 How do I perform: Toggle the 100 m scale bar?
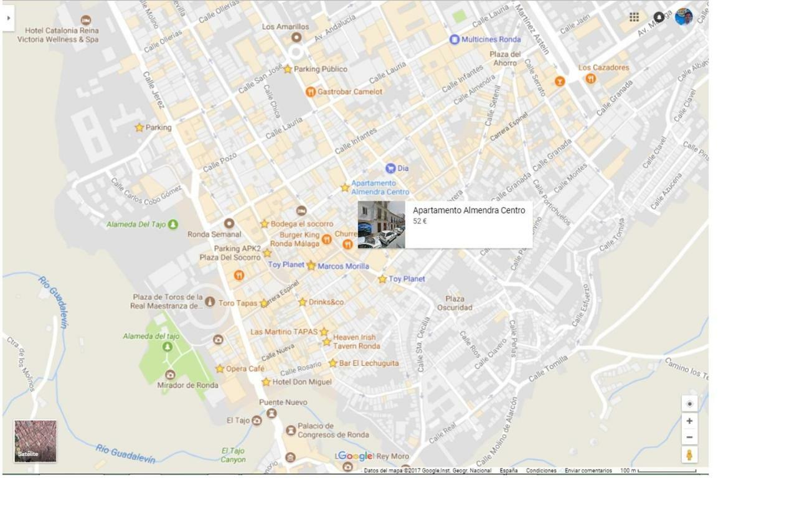(x=658, y=470)
